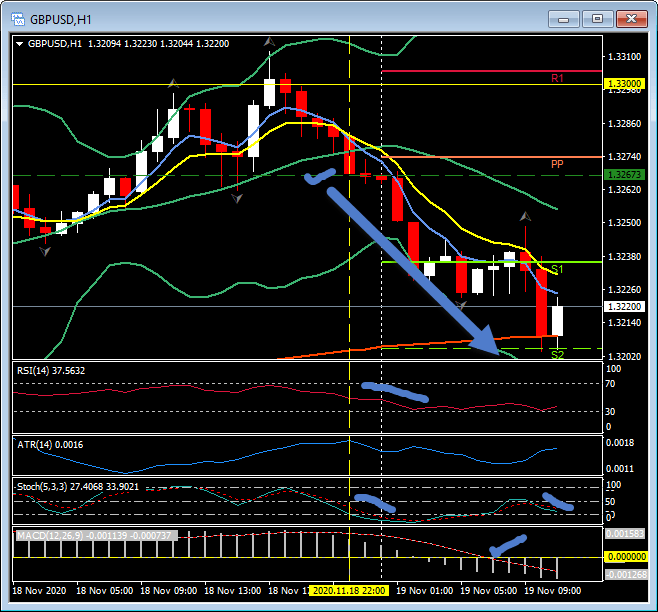Image resolution: width=658 pixels, height=612 pixels.
Task: Expand the triangle next to GBPUSD,H1 chart header
Action: (x=19, y=44)
